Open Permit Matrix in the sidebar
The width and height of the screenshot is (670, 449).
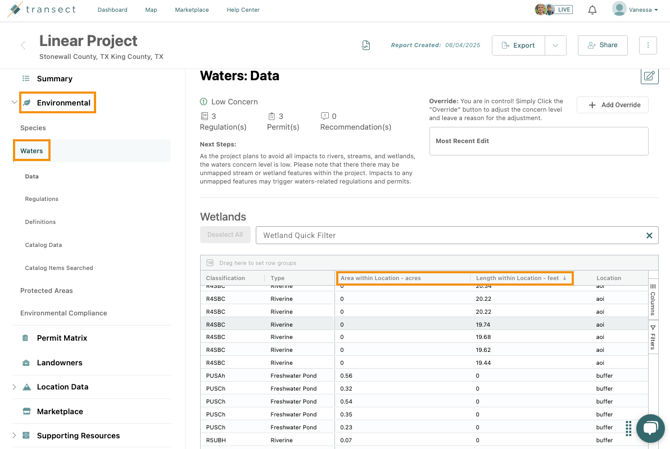(x=62, y=338)
